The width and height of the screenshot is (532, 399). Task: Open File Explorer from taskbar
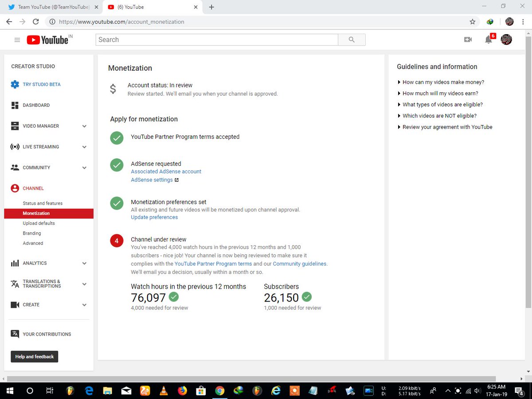(x=108, y=391)
